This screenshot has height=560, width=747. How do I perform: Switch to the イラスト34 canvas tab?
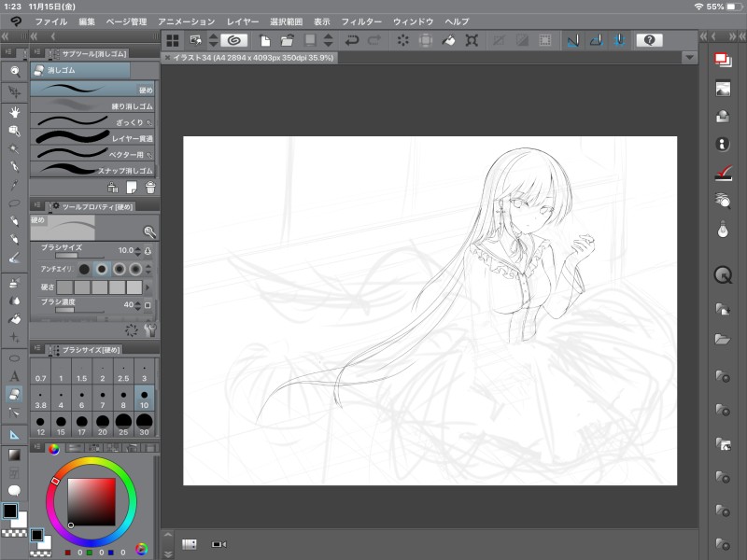tap(249, 58)
